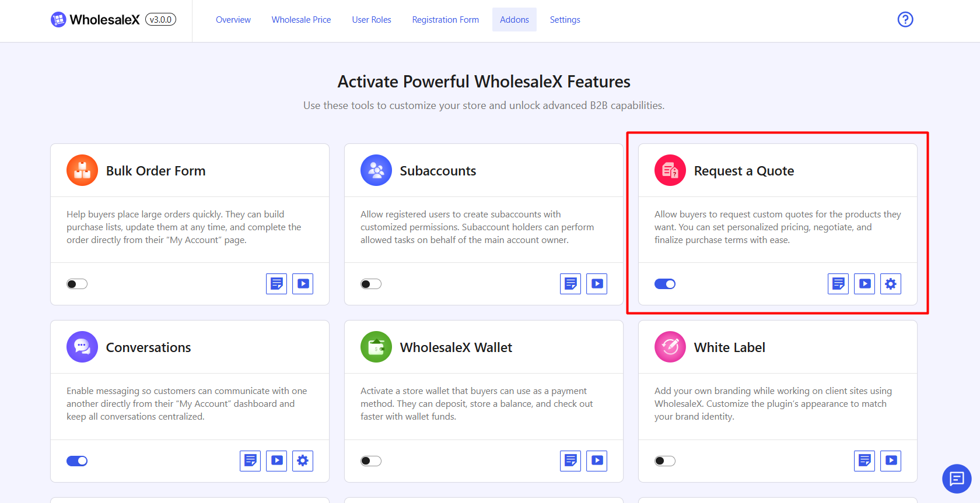Open the Settings tab

pos(565,20)
